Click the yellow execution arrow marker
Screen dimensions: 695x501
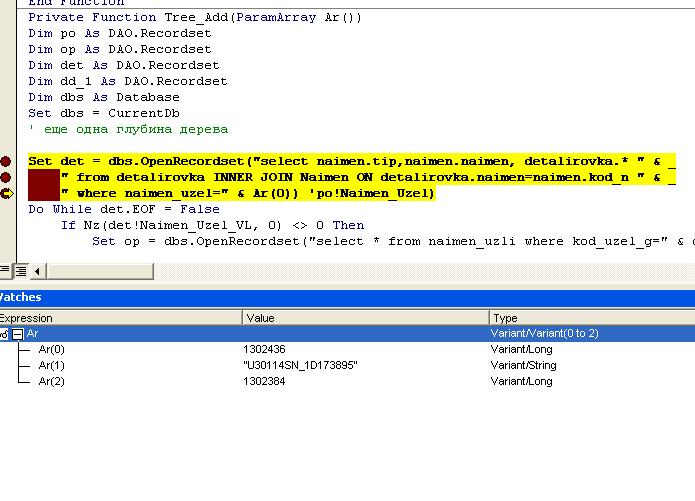[x=7, y=193]
